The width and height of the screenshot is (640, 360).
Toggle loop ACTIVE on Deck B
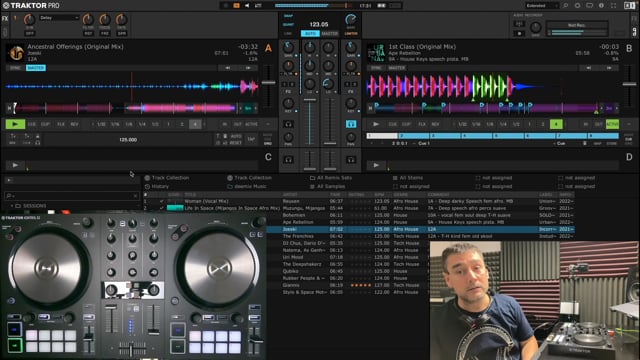(x=612, y=124)
